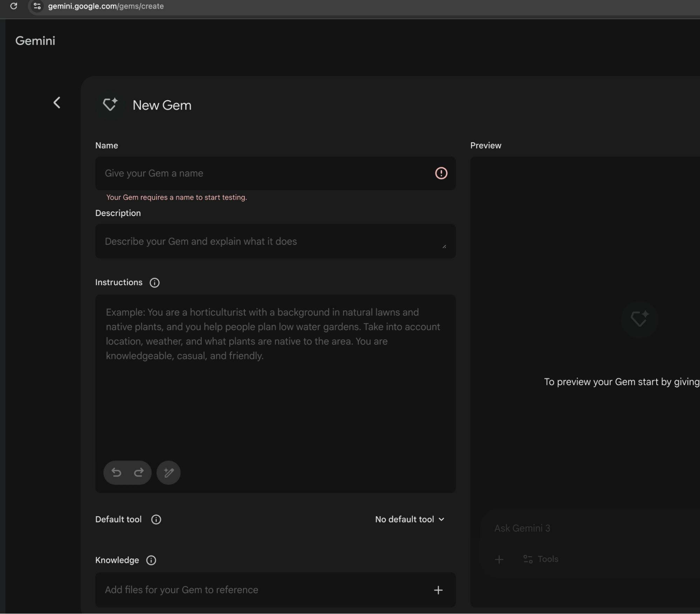Viewport: 700px width, 614px height.
Task: Select the undo icon below Instructions
Action: point(116,472)
